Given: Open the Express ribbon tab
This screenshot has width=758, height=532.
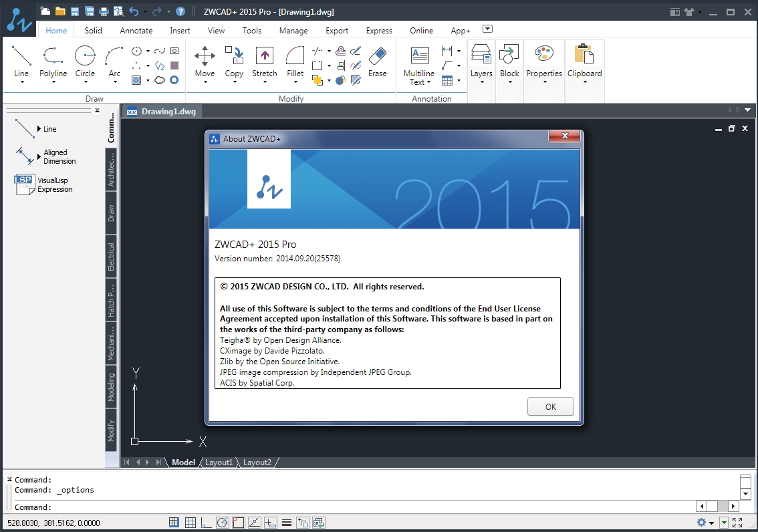Looking at the screenshot, I should [x=379, y=31].
